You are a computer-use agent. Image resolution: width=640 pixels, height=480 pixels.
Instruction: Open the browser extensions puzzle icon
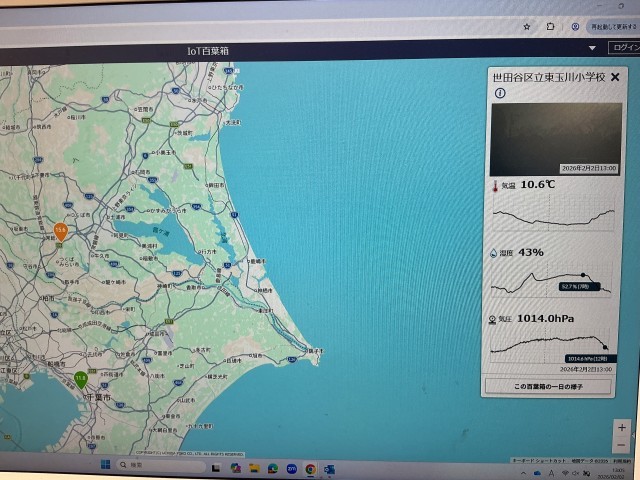point(550,25)
